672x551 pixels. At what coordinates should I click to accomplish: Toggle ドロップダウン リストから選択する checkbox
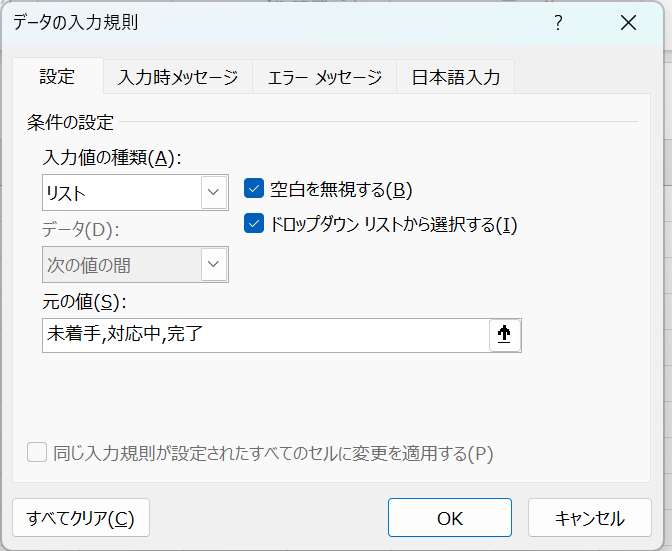coord(254,224)
